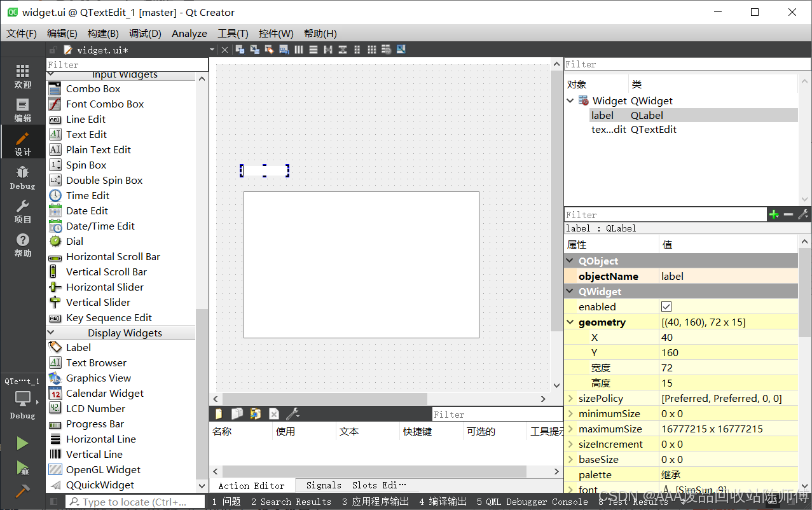The image size is (812, 510).
Task: Close widget.ui document with the X icon
Action: [x=224, y=50]
